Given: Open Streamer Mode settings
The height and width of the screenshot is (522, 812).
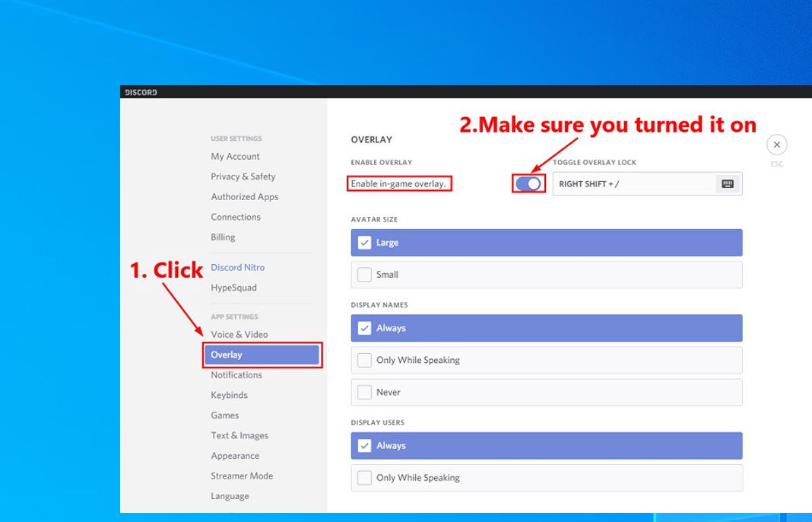Looking at the screenshot, I should [242, 476].
